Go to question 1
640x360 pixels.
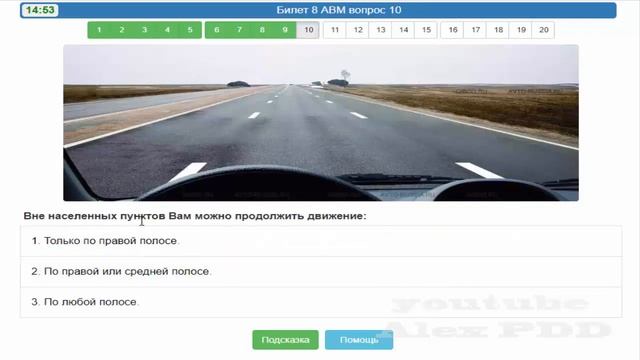tap(99, 30)
